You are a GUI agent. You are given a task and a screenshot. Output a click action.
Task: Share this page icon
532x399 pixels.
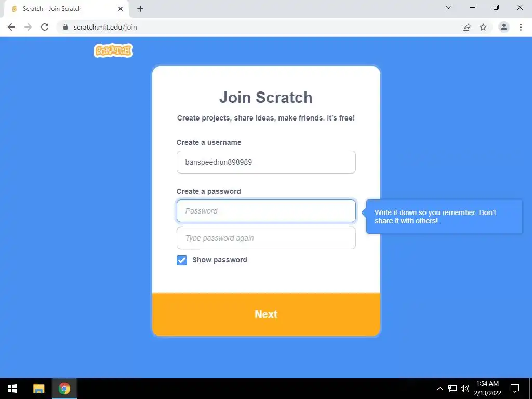(x=467, y=27)
